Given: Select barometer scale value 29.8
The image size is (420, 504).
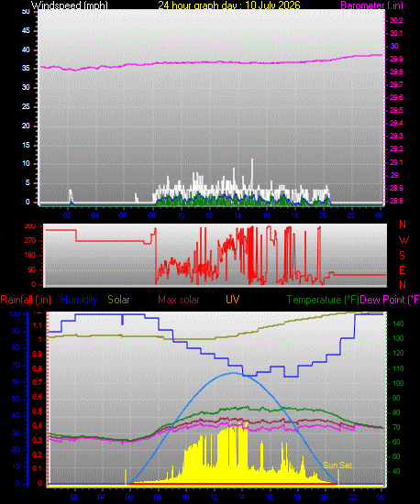Looking at the screenshot, I should click(x=396, y=72).
